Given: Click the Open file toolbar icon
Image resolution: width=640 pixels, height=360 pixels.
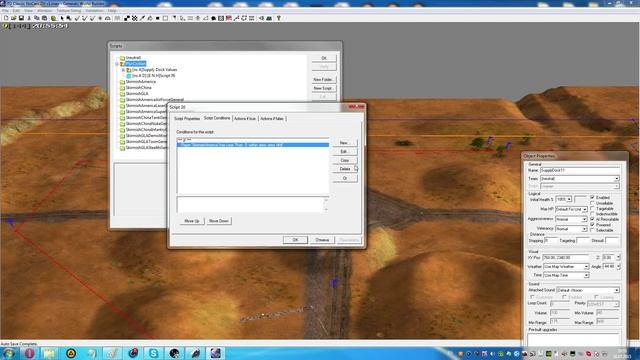Looking at the screenshot, I should (x=13, y=18).
